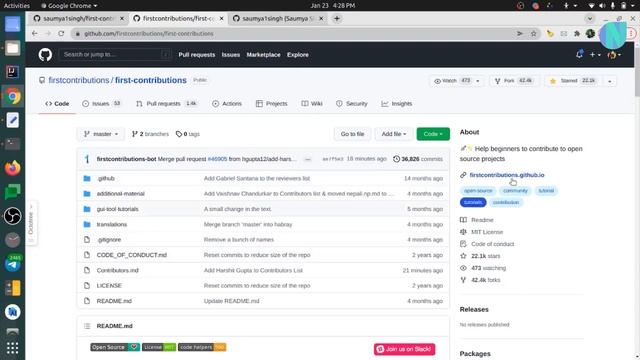Viewport: 640px width, 360px height.
Task: Open the Wiki tab
Action: tap(312, 104)
